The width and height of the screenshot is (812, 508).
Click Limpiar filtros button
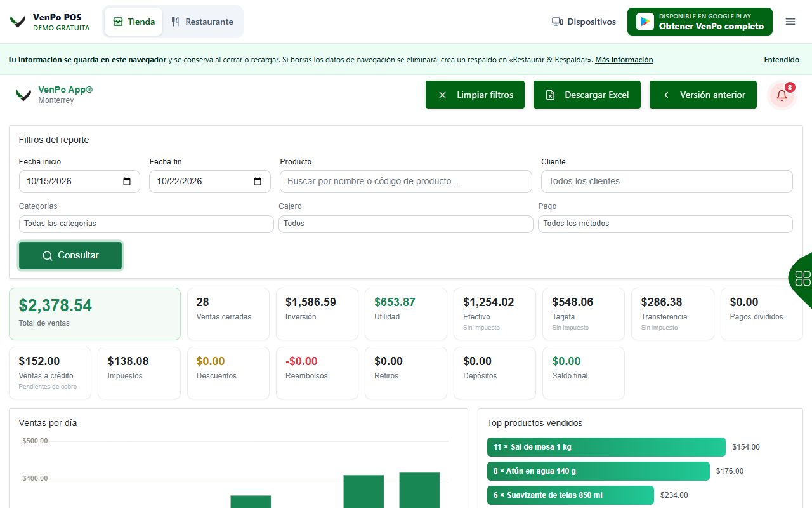click(x=475, y=95)
